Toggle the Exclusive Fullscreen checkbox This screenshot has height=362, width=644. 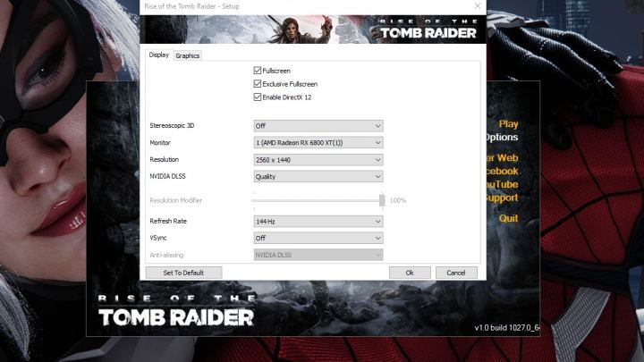pyautogui.click(x=258, y=84)
